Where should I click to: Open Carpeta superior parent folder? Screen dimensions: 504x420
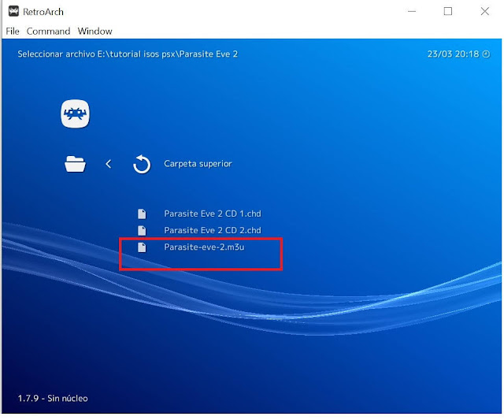198,164
